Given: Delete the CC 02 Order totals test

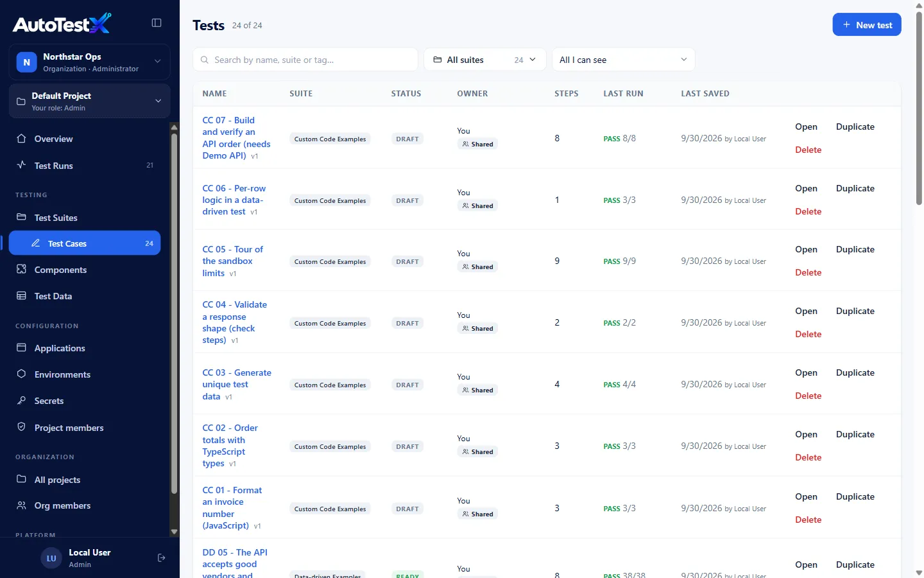Looking at the screenshot, I should pos(809,457).
